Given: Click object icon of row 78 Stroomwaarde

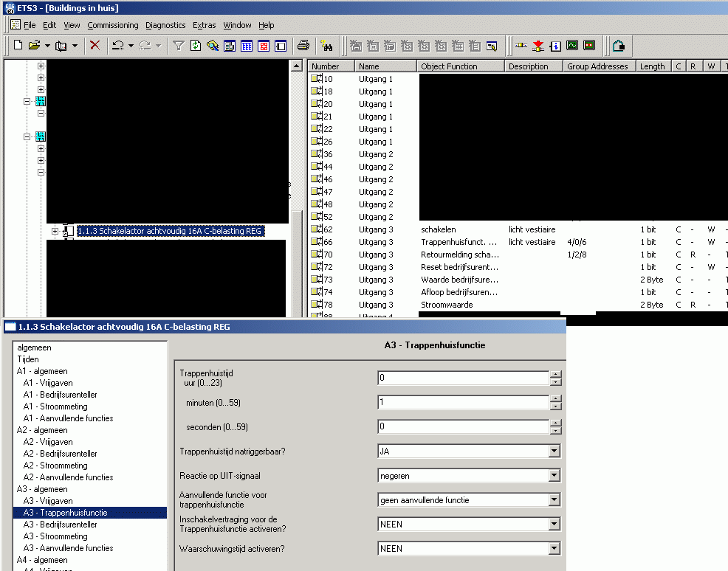Looking at the screenshot, I should click(x=317, y=304).
